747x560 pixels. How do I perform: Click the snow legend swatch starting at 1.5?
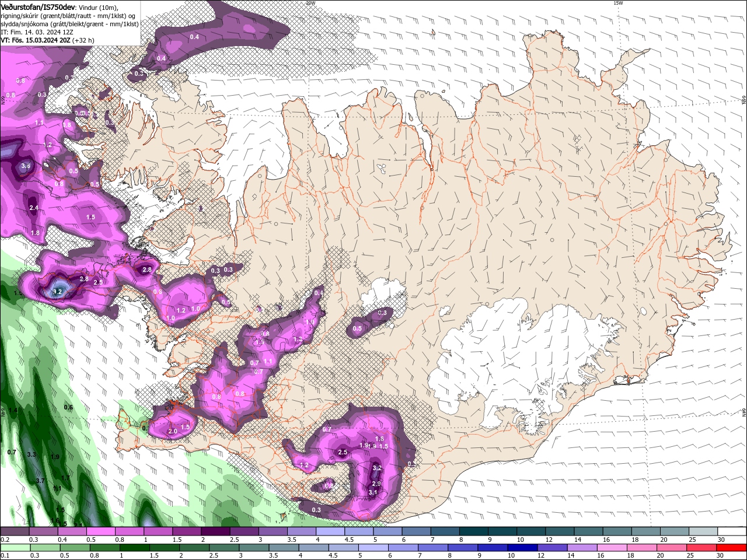point(187,531)
